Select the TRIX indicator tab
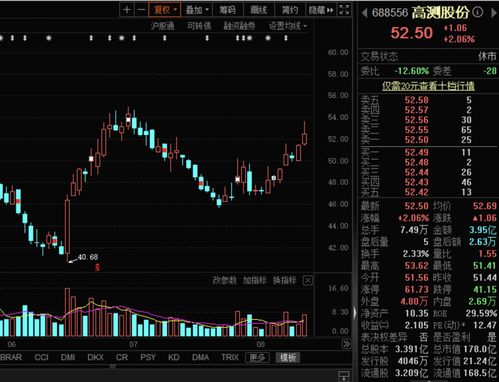The width and height of the screenshot is (499, 382). click(x=230, y=357)
